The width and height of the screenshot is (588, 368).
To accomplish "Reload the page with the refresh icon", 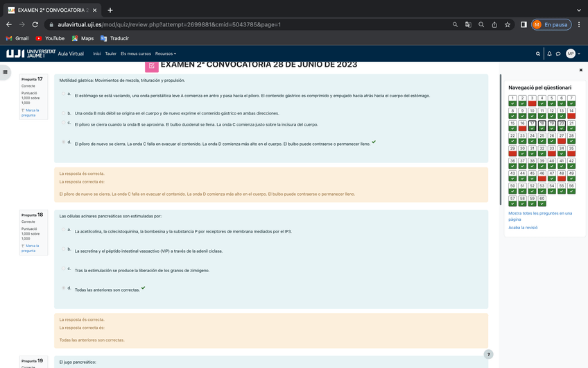I will 35,24.
